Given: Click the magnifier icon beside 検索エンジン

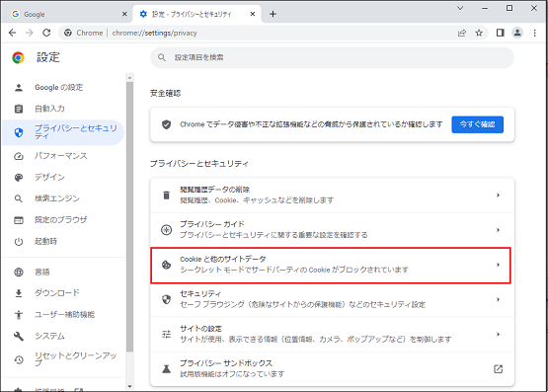Looking at the screenshot, I should [x=19, y=198].
